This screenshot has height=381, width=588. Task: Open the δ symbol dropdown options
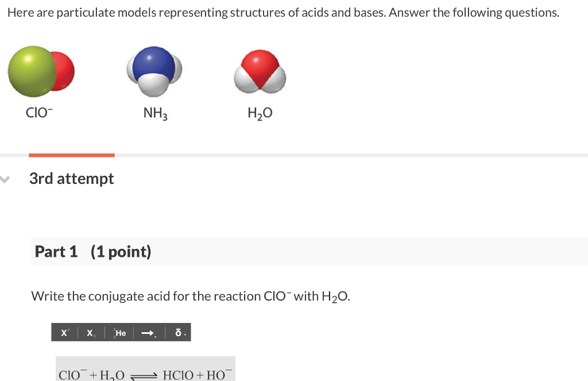[185, 334]
